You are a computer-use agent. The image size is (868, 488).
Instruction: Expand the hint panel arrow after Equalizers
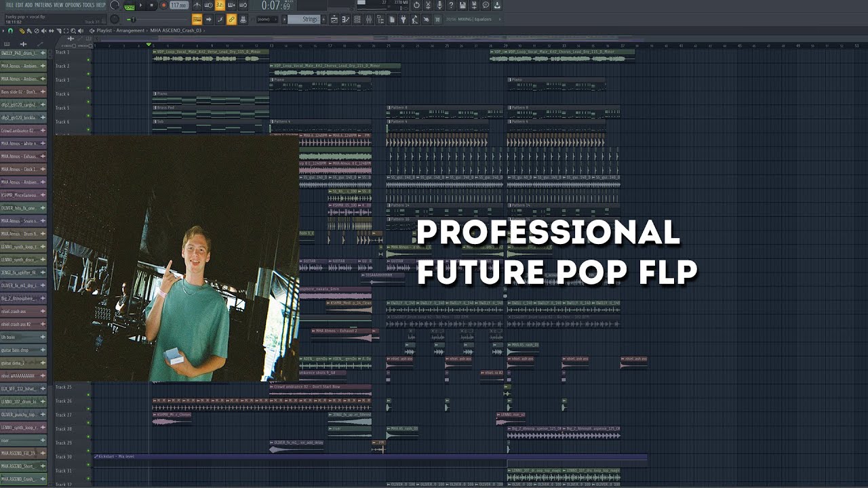point(500,19)
